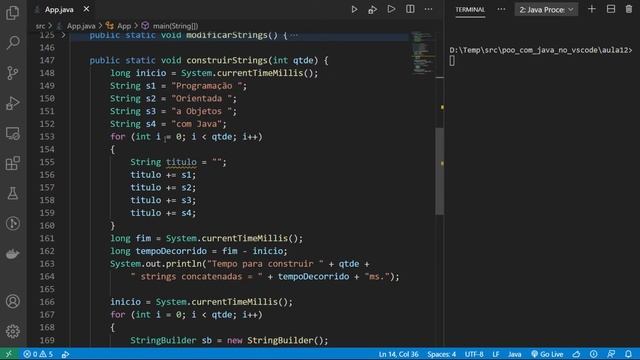Open the Accounts menu

[x=13, y=301]
